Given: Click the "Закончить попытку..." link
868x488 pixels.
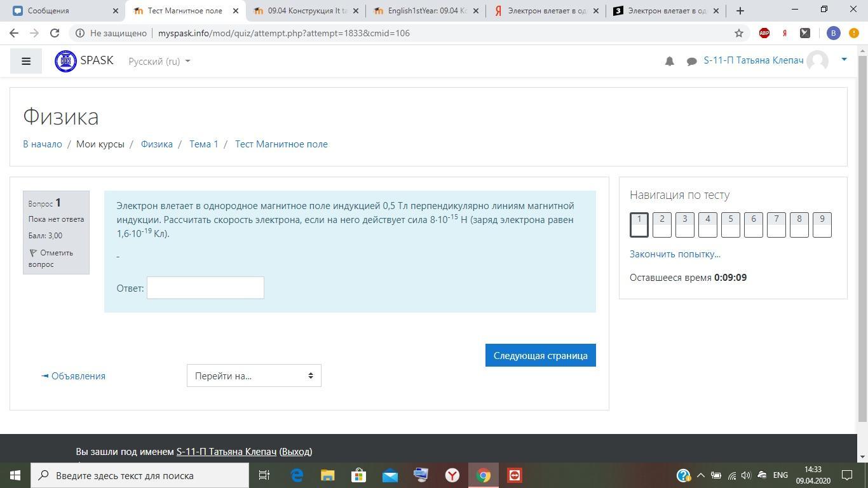Looking at the screenshot, I should click(x=675, y=254).
